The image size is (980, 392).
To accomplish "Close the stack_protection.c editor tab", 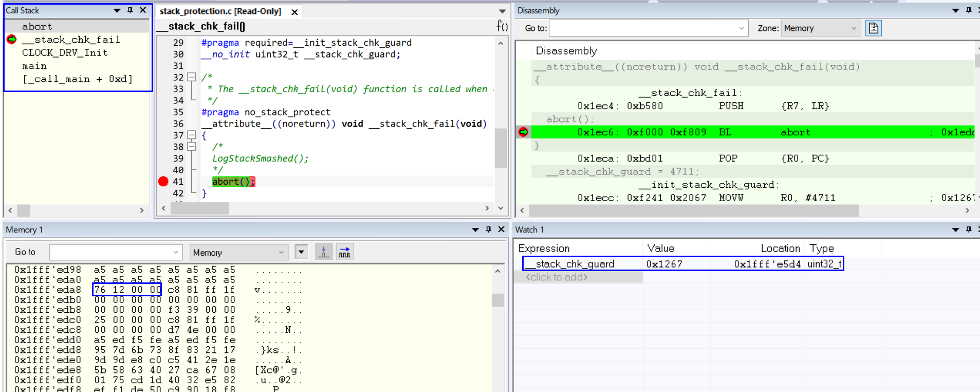I will pyautogui.click(x=294, y=12).
